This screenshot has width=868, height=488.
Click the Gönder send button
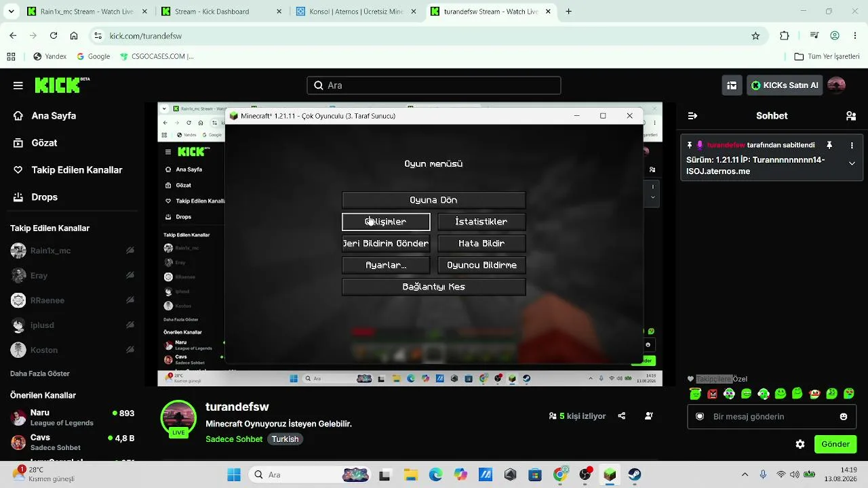835,445
